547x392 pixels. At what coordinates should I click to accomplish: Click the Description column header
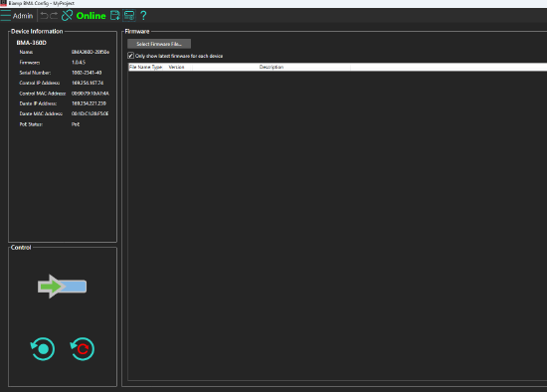pos(272,67)
